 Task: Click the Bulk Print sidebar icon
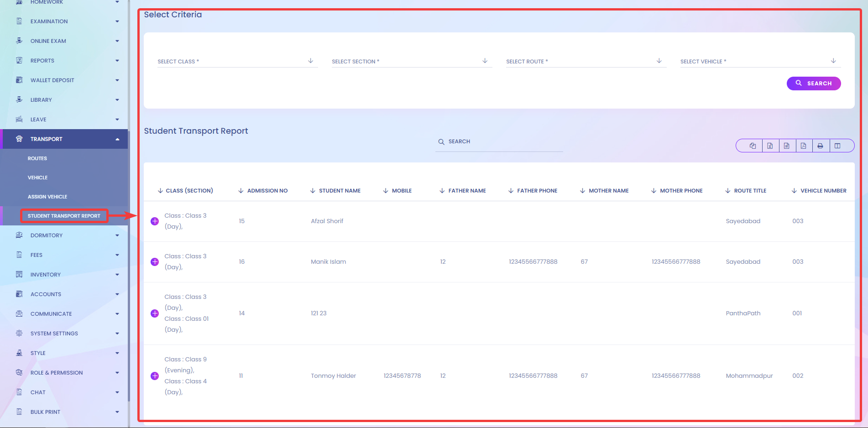coord(19,412)
